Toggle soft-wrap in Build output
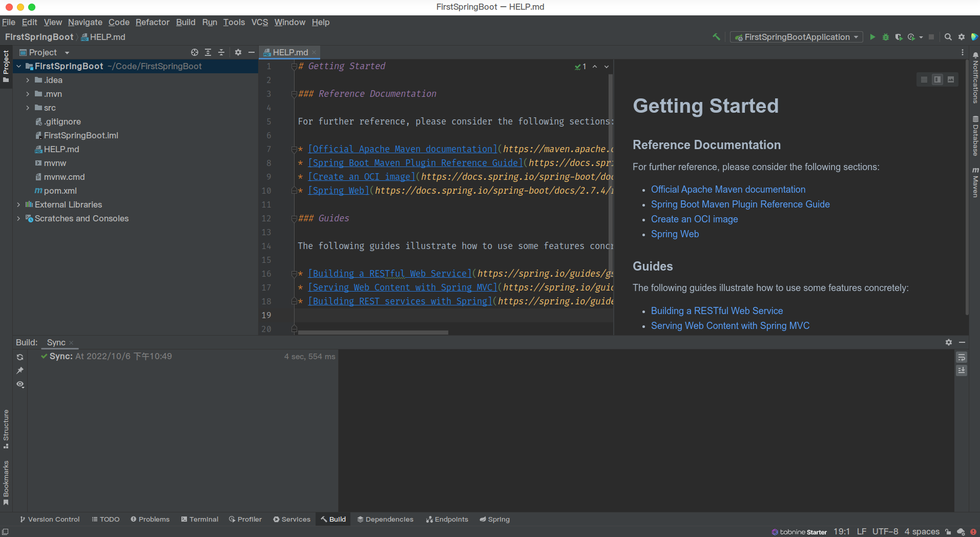The image size is (980, 537). 962,357
